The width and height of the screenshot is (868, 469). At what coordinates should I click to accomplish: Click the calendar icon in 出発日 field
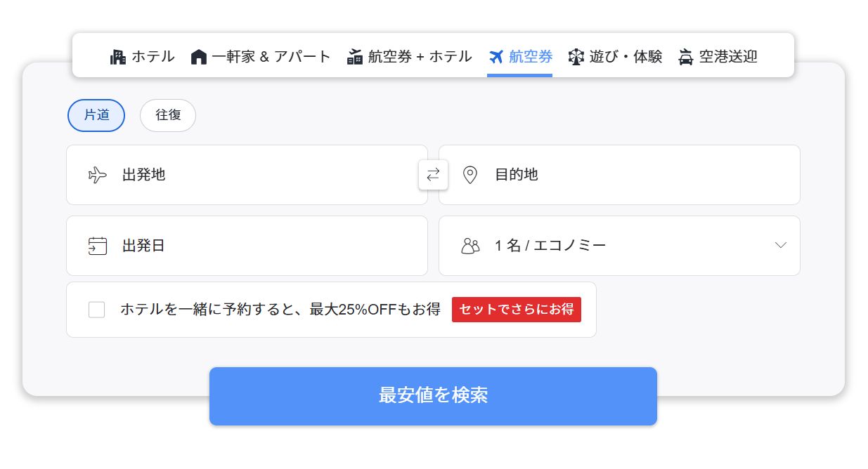[x=98, y=246]
